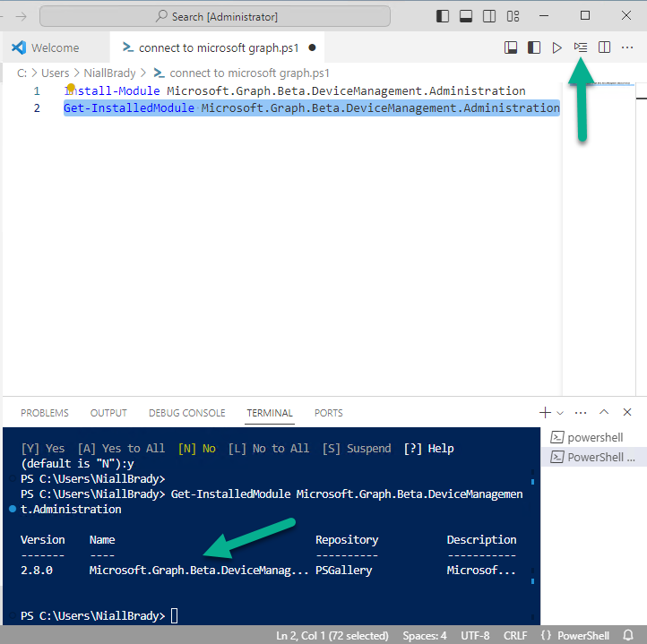This screenshot has height=644, width=647.
Task: Click the braces icon in status bar
Action: (547, 635)
